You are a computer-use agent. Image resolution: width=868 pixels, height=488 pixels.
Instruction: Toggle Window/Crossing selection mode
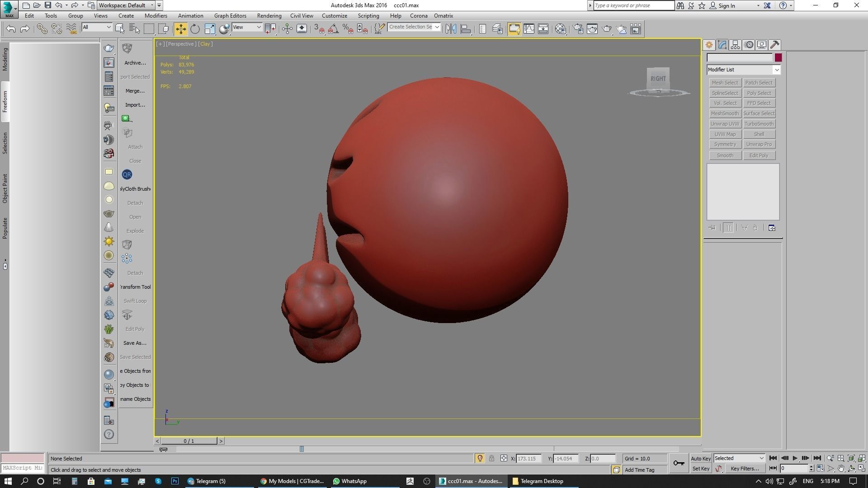pyautogui.click(x=164, y=29)
